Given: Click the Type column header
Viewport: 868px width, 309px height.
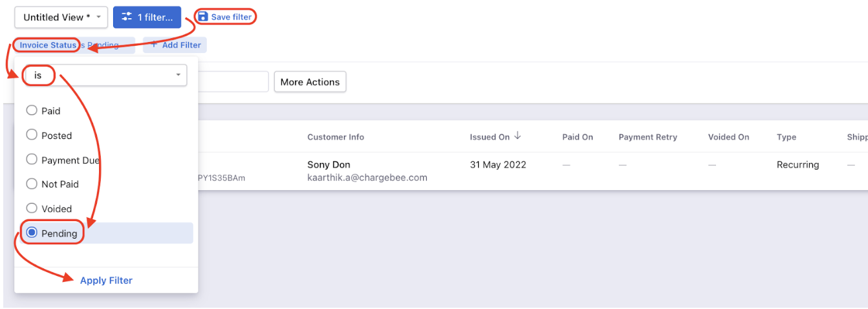Looking at the screenshot, I should pos(787,137).
